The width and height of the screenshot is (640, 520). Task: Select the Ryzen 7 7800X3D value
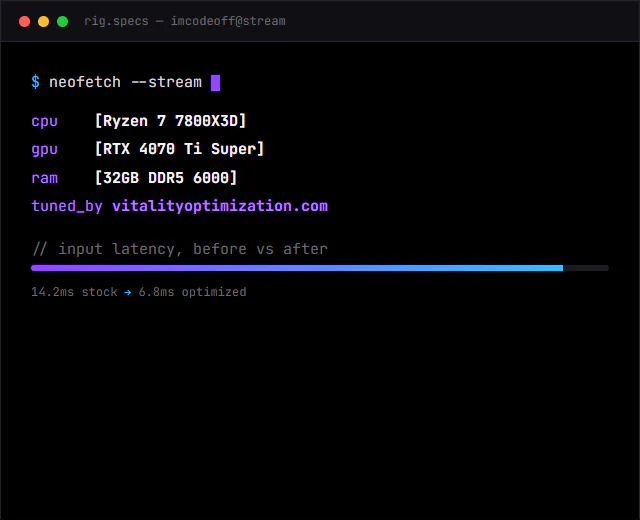coord(170,121)
